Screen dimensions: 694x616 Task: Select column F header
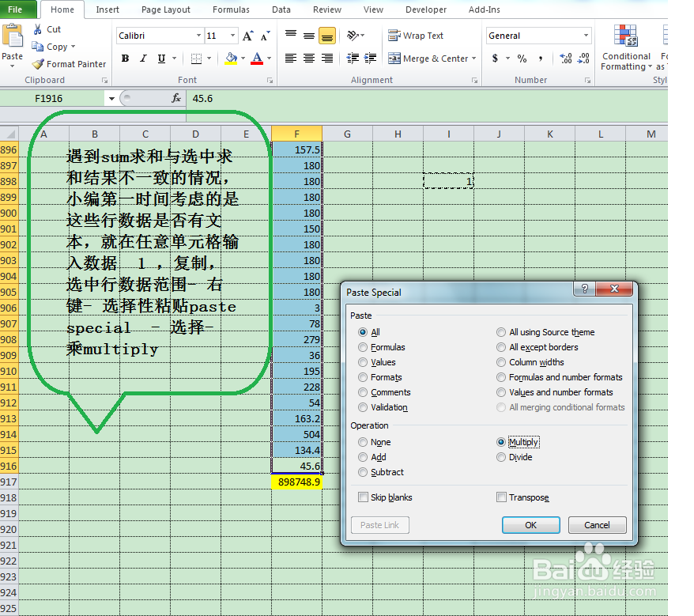pos(296,134)
